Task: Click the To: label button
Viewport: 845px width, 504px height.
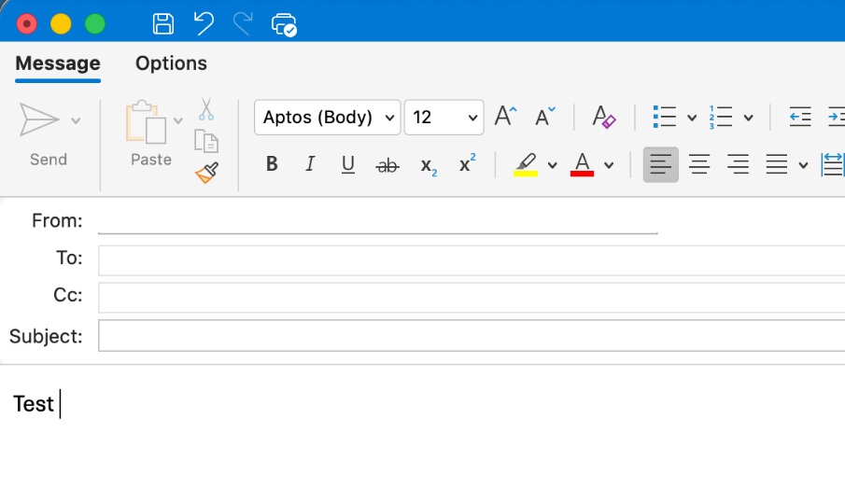Action: pos(69,258)
